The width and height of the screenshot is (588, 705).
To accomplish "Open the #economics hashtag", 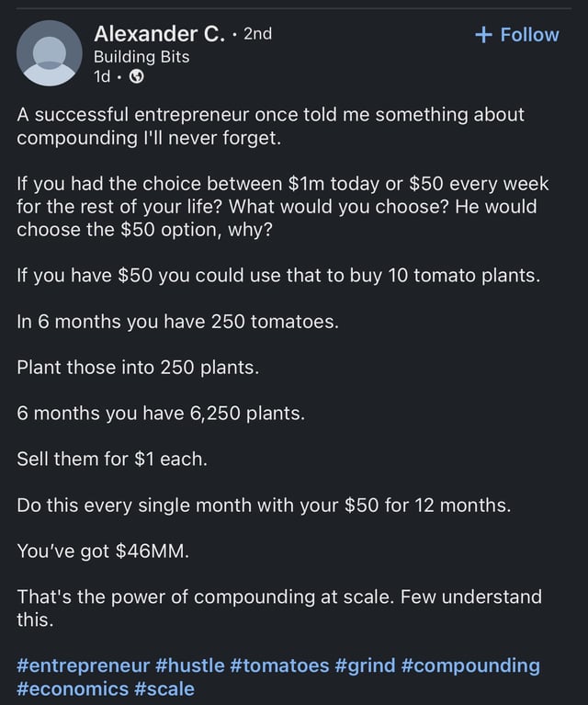I will [x=73, y=688].
